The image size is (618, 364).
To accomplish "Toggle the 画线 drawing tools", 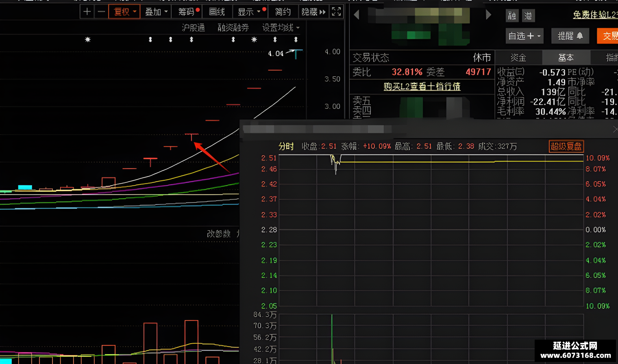I will point(217,12).
